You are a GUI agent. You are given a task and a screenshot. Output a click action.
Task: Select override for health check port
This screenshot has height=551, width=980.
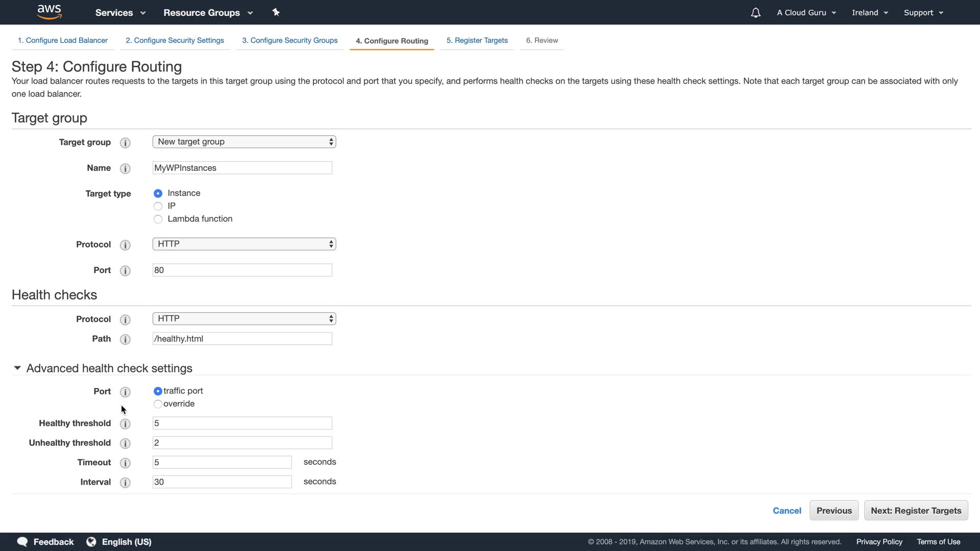(158, 404)
